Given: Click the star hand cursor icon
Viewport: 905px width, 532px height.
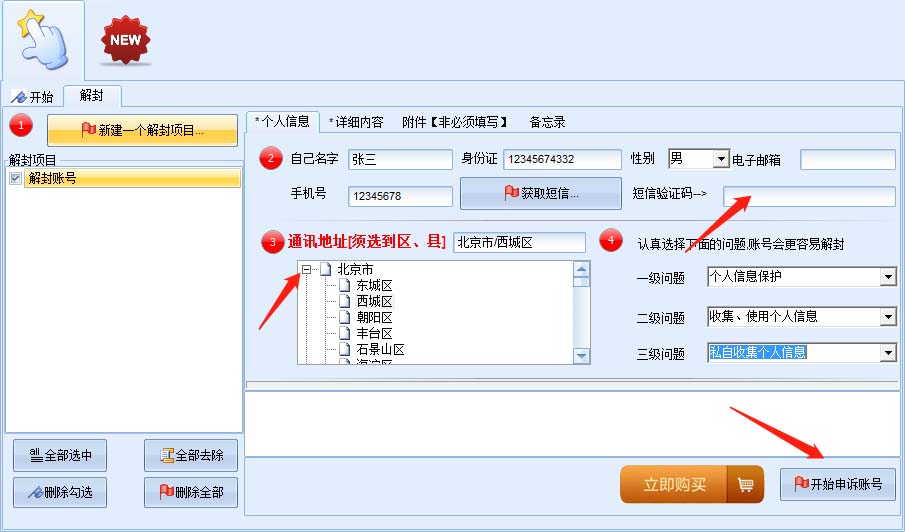Looking at the screenshot, I should tap(42, 40).
